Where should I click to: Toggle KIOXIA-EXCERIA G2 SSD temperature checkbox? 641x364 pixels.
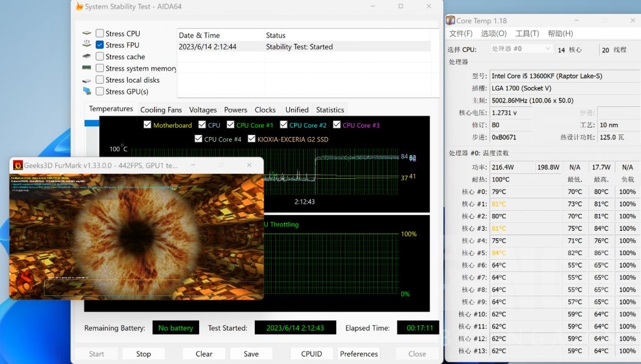point(252,139)
